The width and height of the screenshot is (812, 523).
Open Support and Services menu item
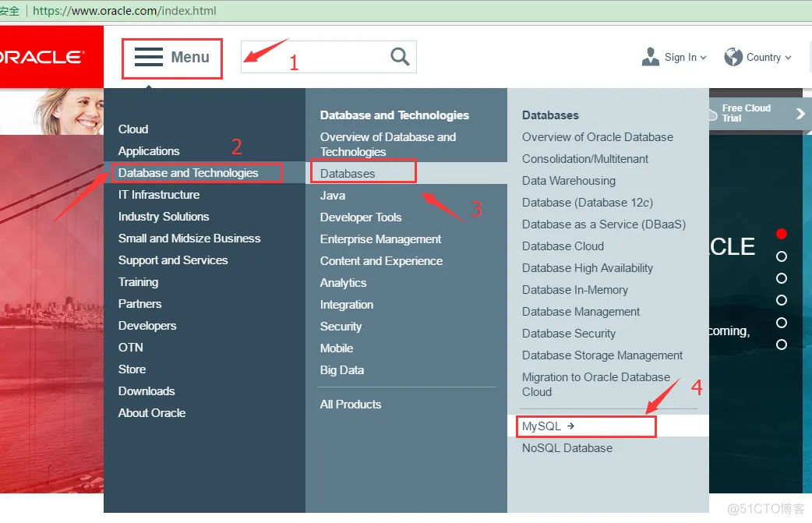pyautogui.click(x=173, y=260)
